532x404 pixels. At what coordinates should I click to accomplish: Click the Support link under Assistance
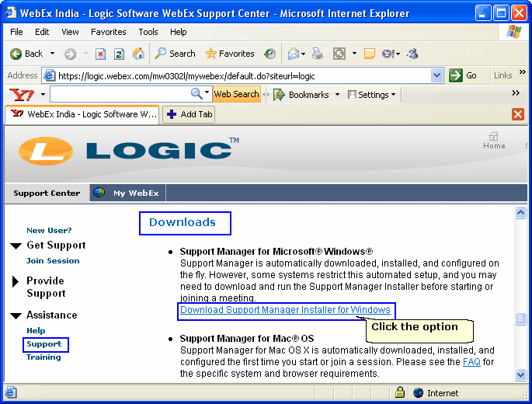[x=44, y=344]
